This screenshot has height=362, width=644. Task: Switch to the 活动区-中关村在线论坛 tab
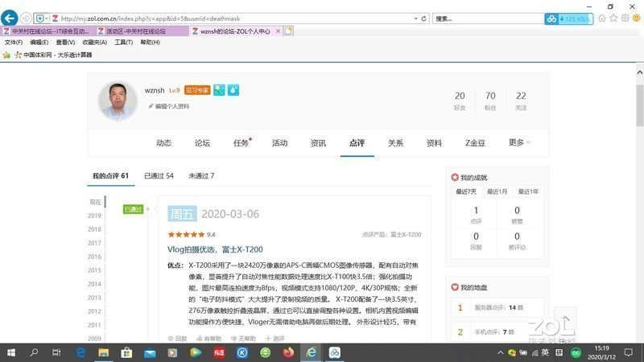click(x=142, y=31)
